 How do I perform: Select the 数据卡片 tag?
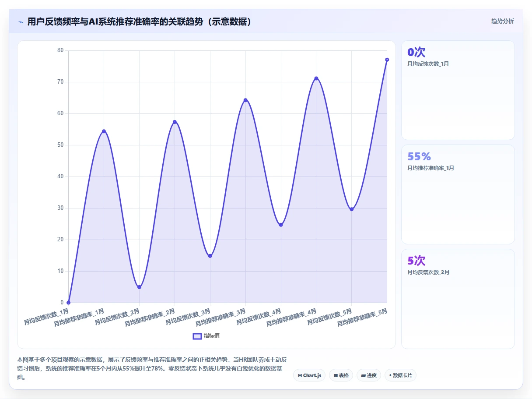400,375
